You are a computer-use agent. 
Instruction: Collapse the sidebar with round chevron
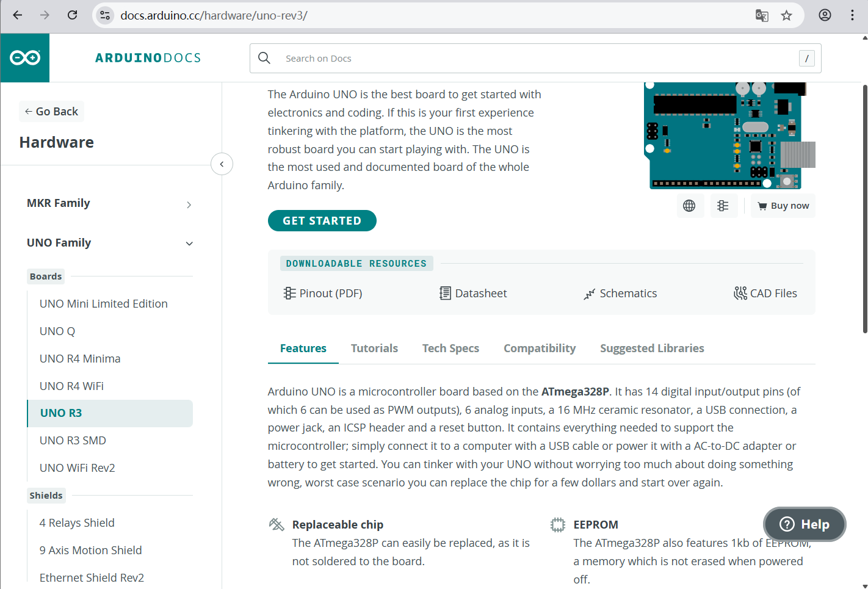(x=222, y=164)
